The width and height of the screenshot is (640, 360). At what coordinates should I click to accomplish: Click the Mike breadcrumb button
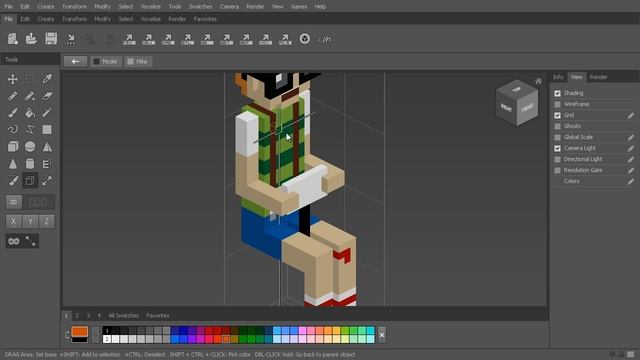coord(138,61)
